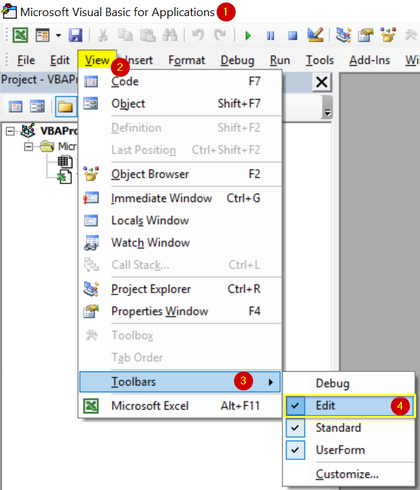Choose Immediate Window from View menu

pyautogui.click(x=180, y=198)
